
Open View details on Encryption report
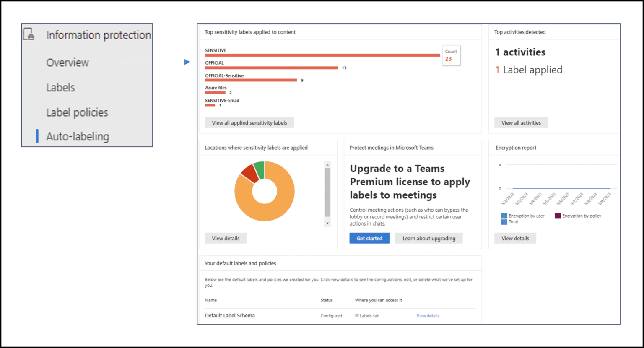(515, 238)
